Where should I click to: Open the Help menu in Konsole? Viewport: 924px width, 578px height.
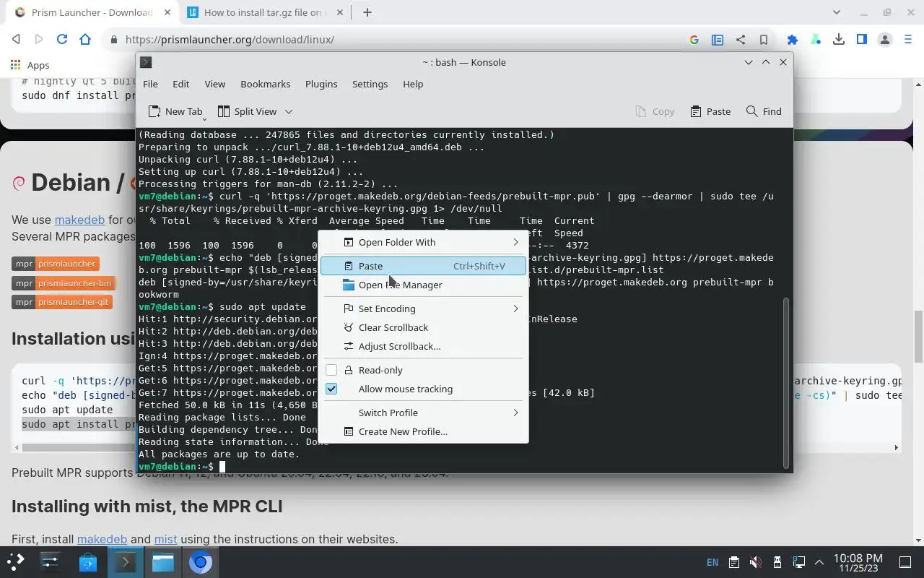click(x=413, y=84)
